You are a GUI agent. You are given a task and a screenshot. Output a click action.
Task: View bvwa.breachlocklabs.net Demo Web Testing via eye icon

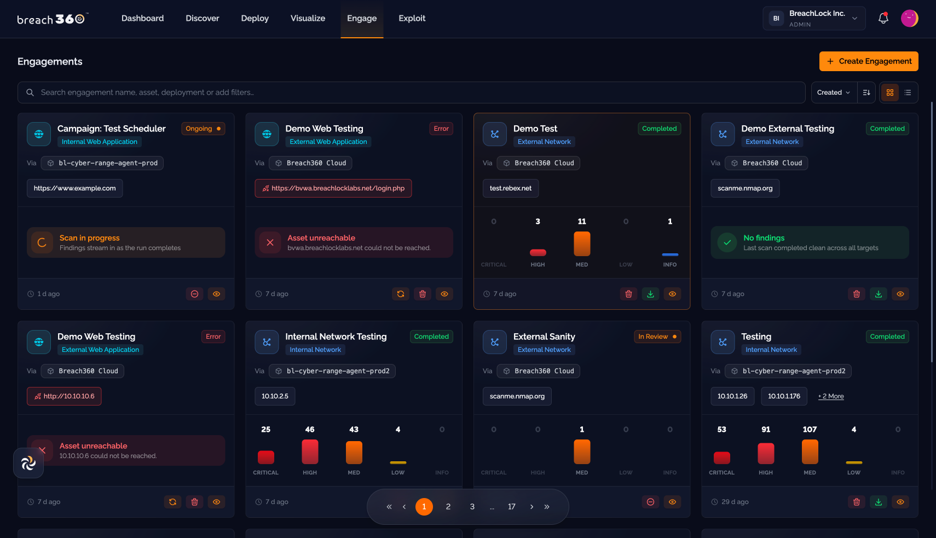(x=445, y=294)
